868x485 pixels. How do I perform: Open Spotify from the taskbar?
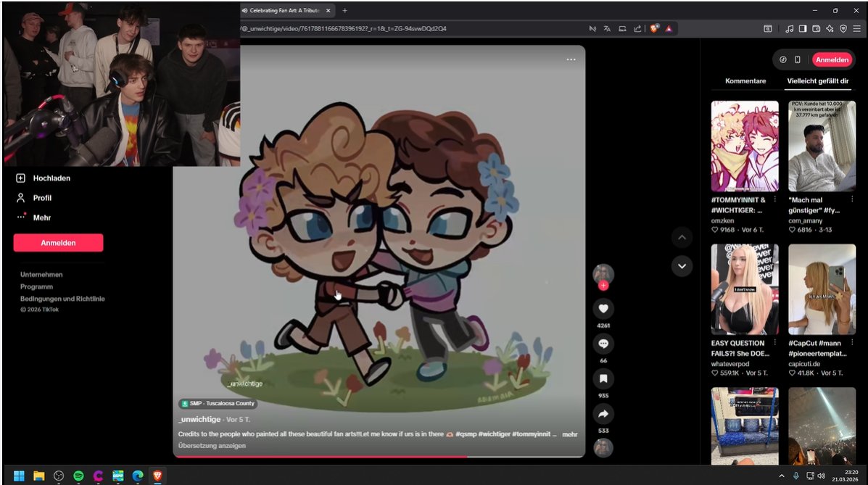coord(78,476)
